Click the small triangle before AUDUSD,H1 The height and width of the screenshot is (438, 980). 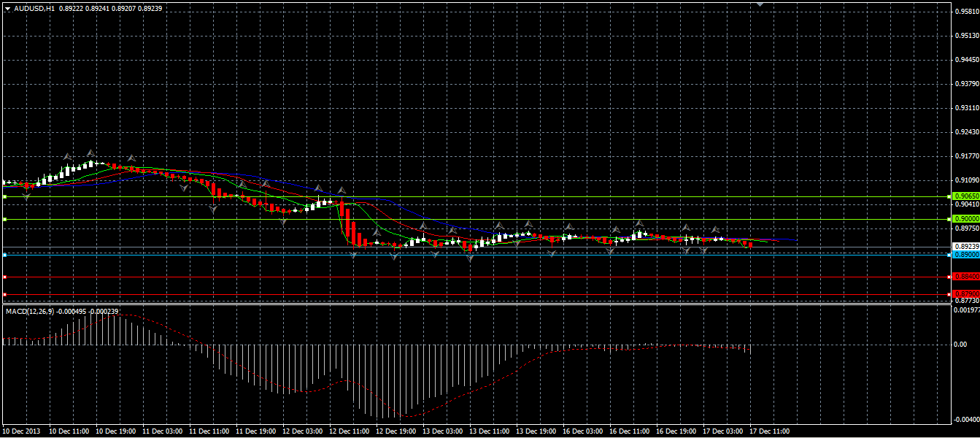[x=7, y=9]
